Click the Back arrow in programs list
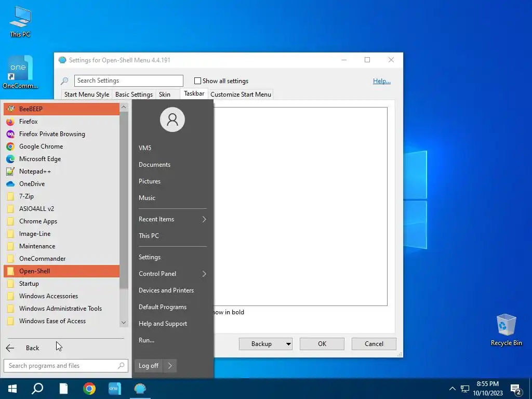Image resolution: width=532 pixels, height=399 pixels. (10, 348)
